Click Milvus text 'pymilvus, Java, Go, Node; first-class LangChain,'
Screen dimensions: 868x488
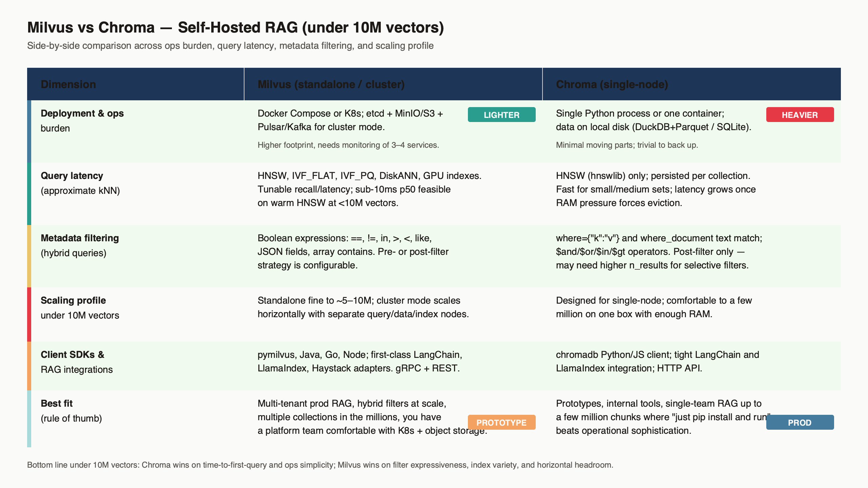[360, 354]
